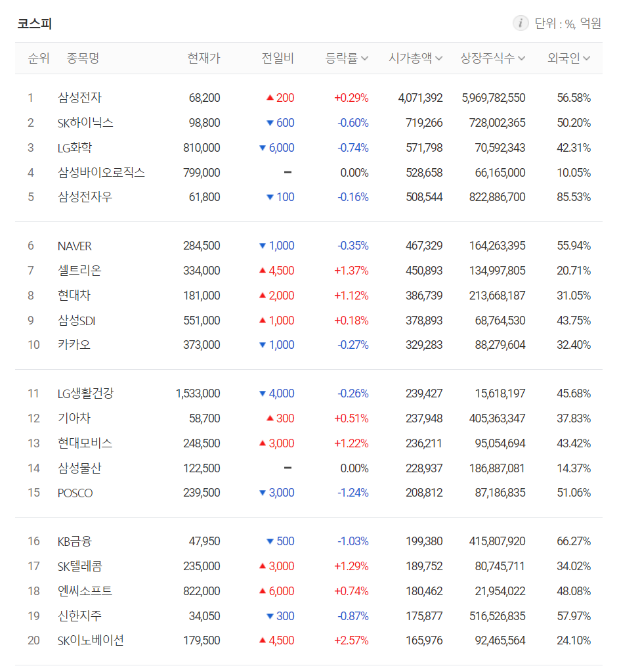The width and height of the screenshot is (619, 672).
Task: Click 삼성전자우 foreign ratio 85.53%
Action: click(574, 197)
